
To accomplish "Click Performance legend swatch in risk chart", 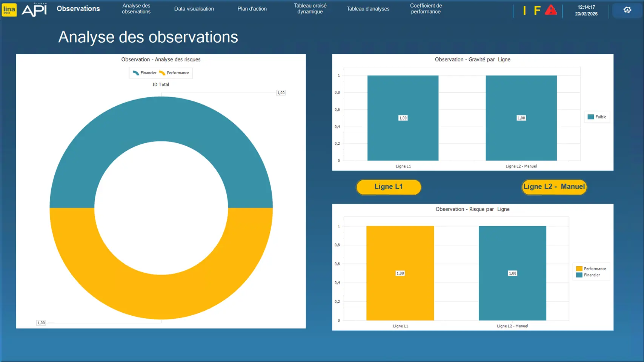I will (579, 269).
